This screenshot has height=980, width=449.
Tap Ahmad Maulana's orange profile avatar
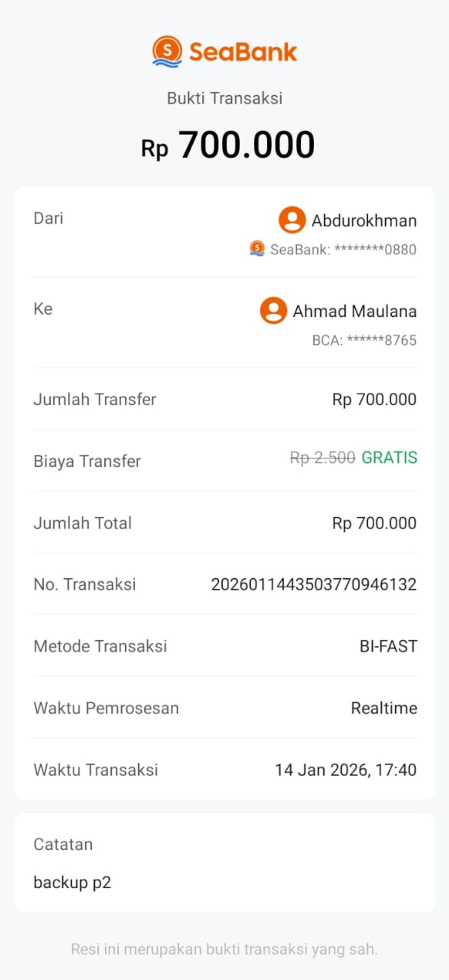pyautogui.click(x=273, y=310)
